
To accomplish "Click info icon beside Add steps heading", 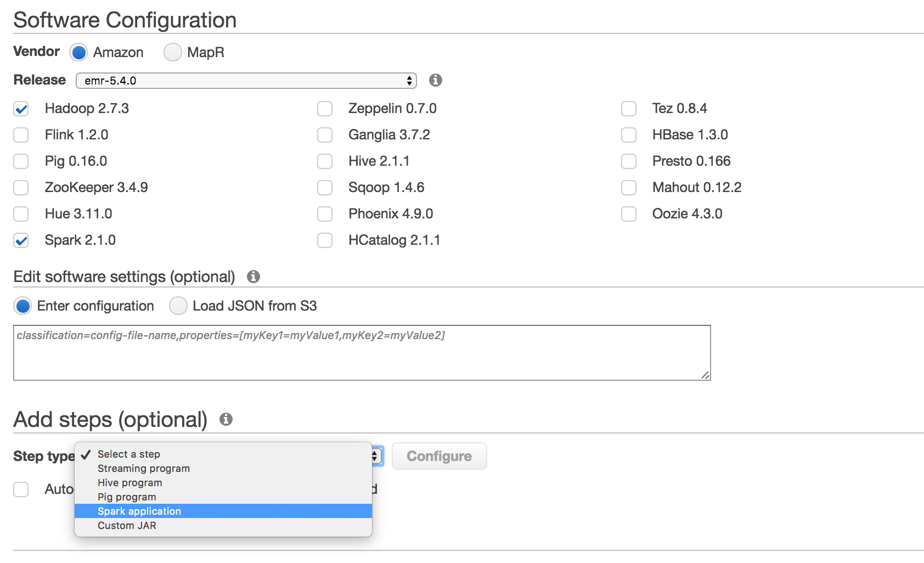I will click(226, 420).
